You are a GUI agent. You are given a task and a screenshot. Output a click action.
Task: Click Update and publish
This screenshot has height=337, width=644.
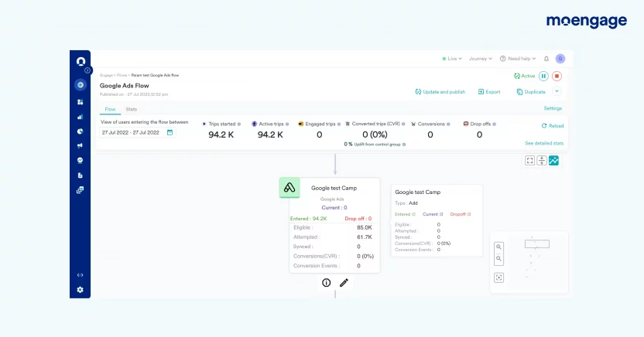[440, 92]
